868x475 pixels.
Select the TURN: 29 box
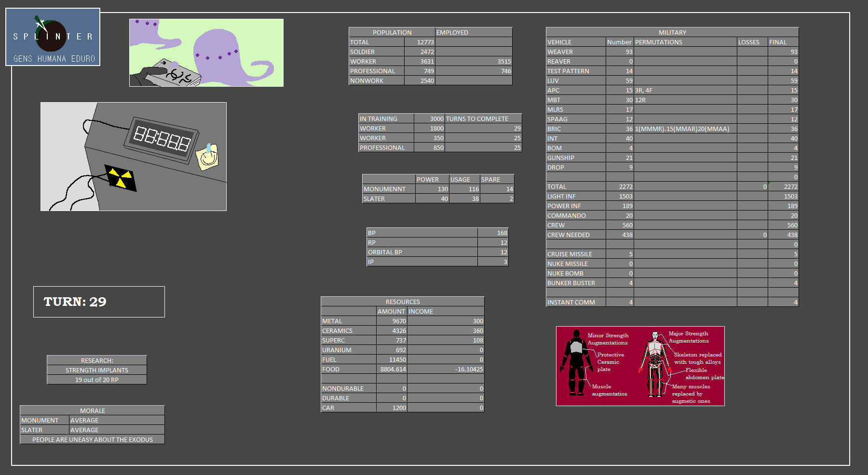99,302
